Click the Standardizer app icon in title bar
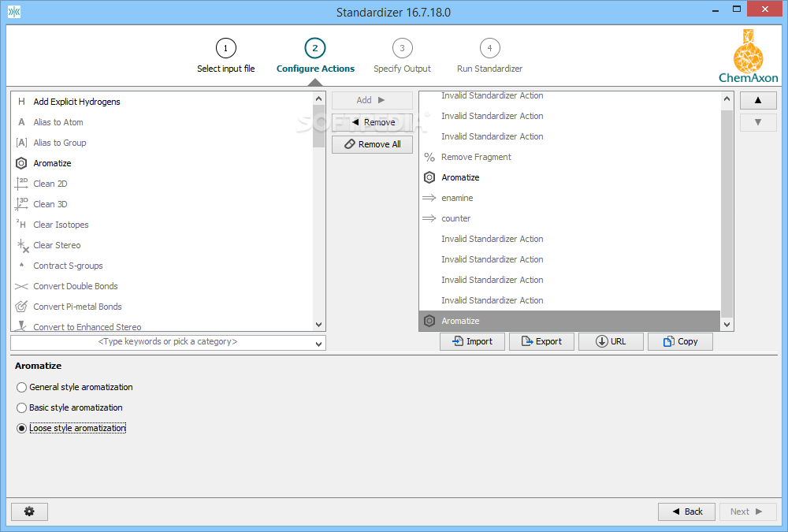 (14, 12)
